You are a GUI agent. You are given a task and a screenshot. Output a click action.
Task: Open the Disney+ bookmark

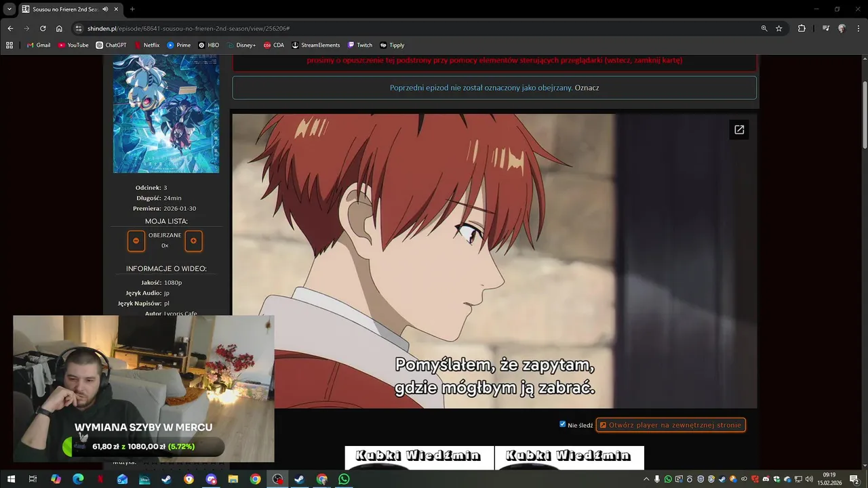241,45
